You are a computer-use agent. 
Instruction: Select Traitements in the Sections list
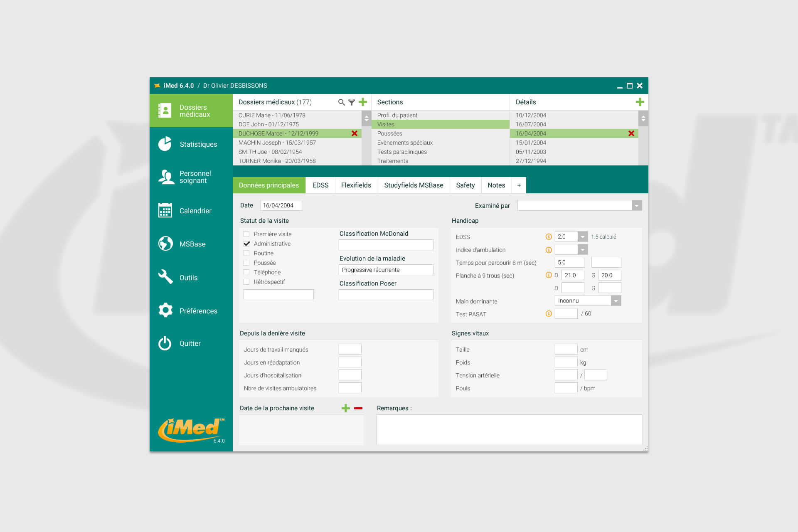point(393,161)
